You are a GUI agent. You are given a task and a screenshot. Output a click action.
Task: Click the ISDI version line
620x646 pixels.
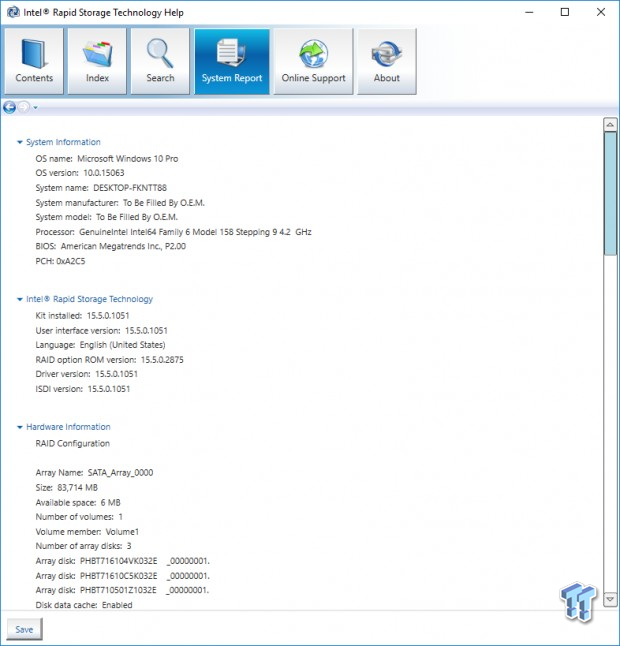point(83,389)
